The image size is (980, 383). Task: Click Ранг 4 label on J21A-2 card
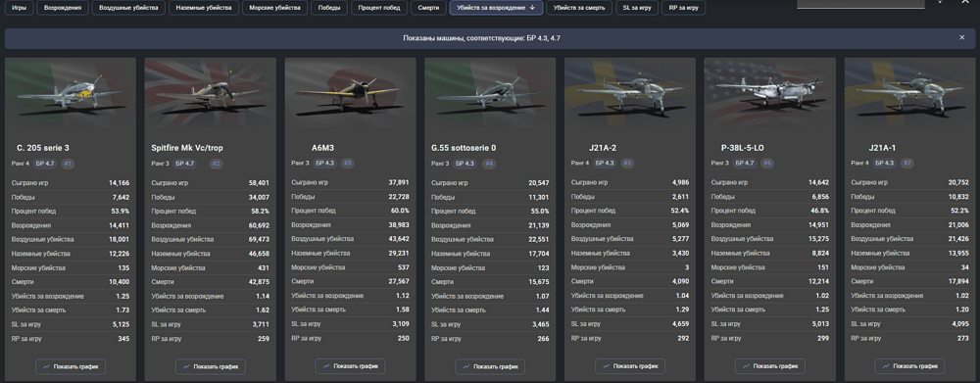[580, 164]
